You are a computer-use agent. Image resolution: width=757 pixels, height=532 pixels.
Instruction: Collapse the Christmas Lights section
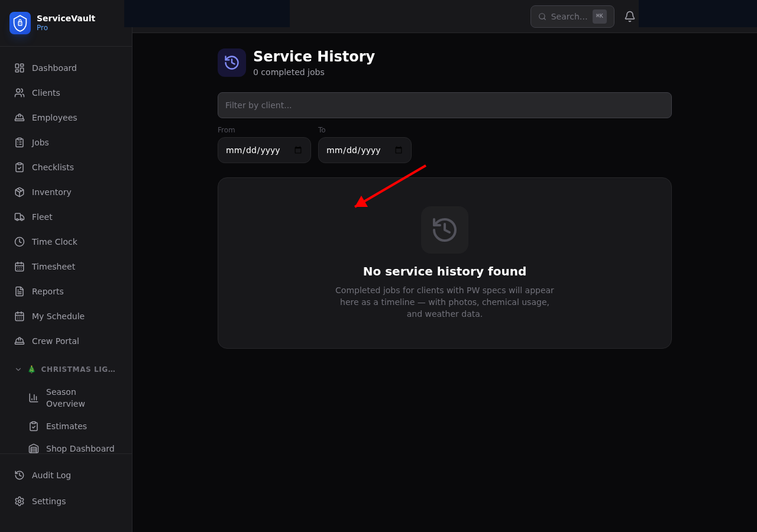(x=18, y=369)
